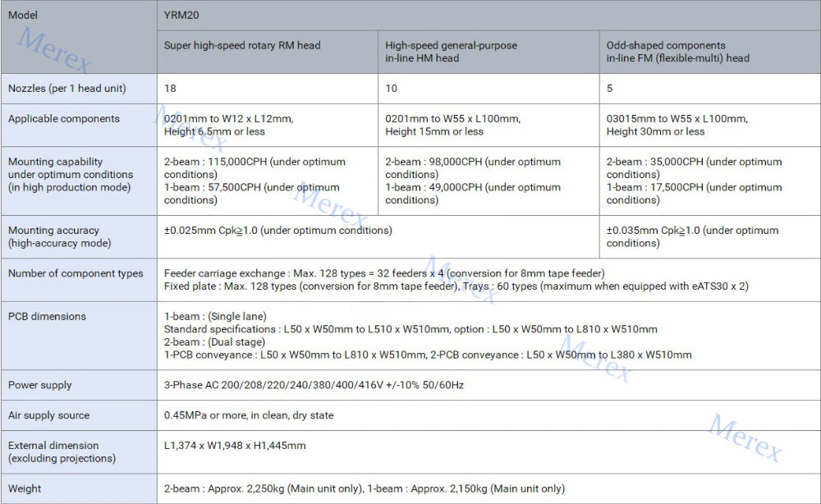Select the 'Weight' row label
The height and width of the screenshot is (504, 821).
pyautogui.click(x=25, y=488)
